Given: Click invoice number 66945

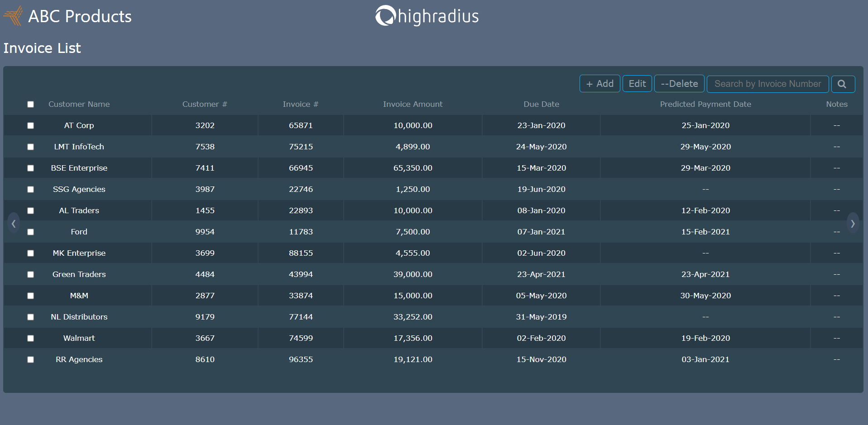Looking at the screenshot, I should coord(301,168).
